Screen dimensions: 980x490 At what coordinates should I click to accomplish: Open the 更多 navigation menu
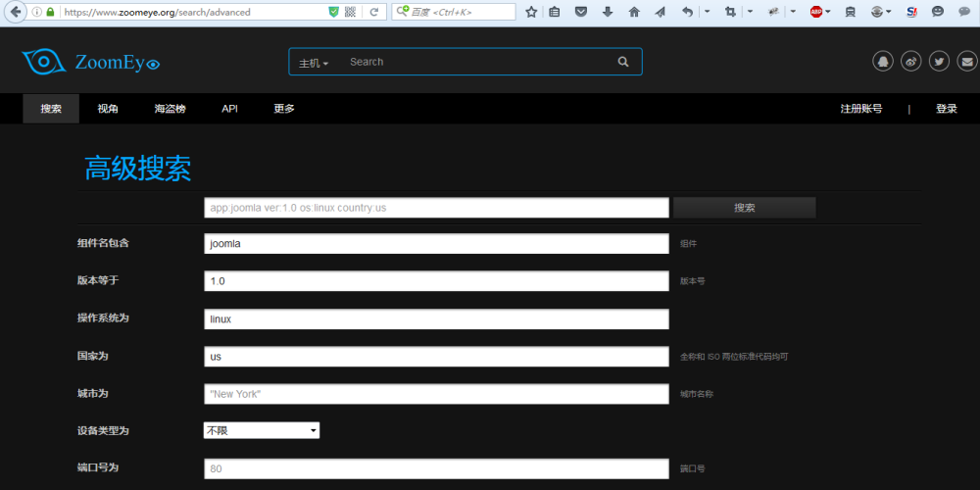point(284,109)
